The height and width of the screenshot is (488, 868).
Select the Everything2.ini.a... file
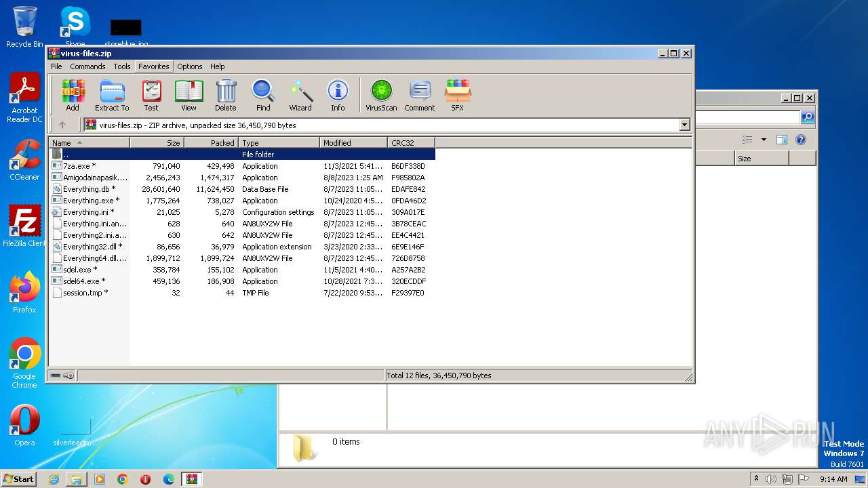[242, 235]
